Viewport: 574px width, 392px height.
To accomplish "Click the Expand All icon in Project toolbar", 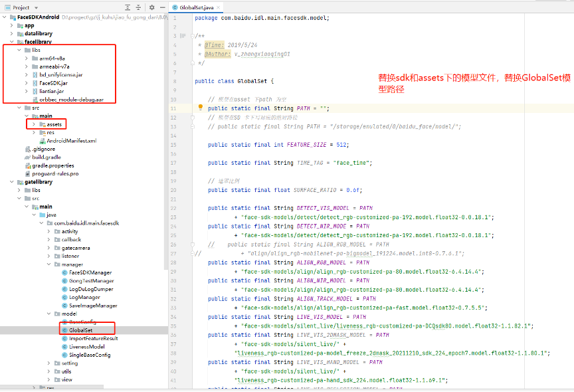I will (x=128, y=7).
